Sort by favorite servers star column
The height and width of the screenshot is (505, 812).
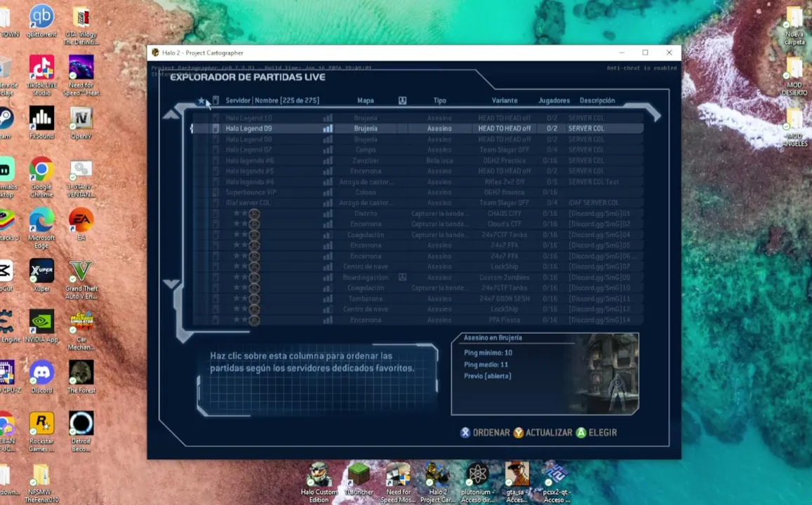coord(201,100)
